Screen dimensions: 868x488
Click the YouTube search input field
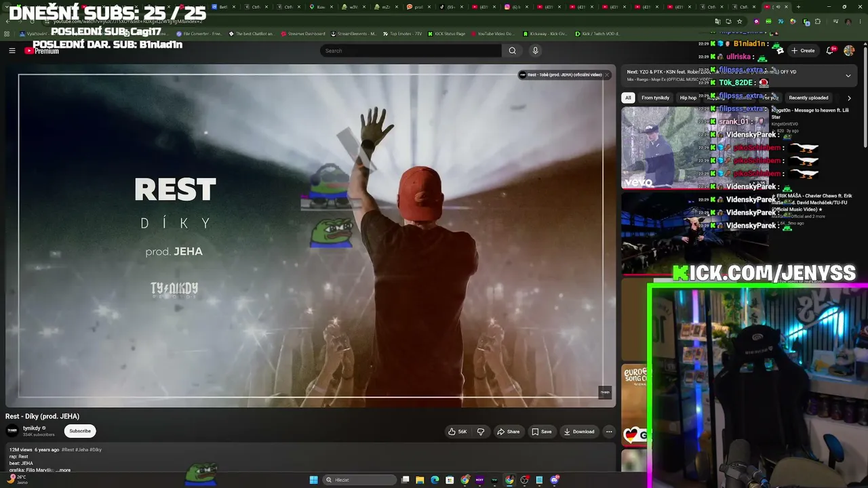pyautogui.click(x=411, y=51)
